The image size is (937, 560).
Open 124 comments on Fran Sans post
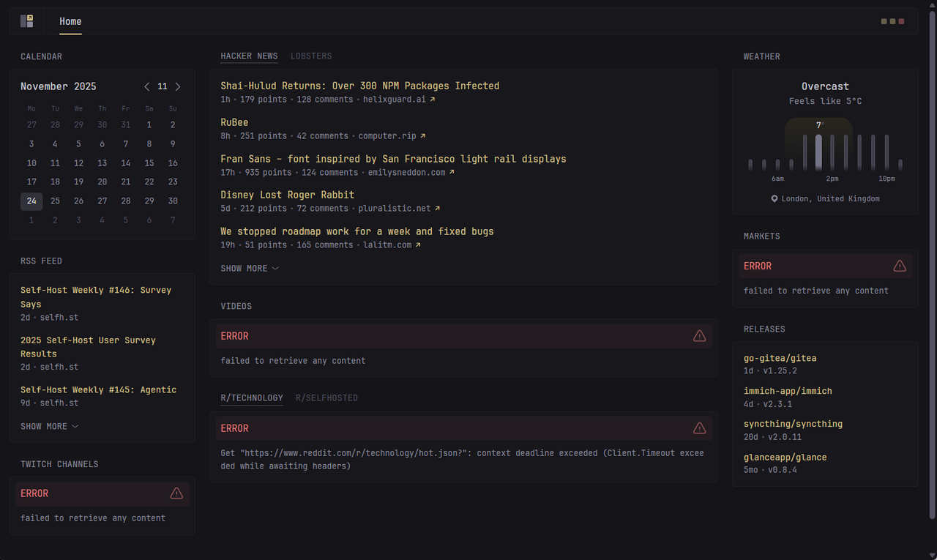[x=329, y=173]
